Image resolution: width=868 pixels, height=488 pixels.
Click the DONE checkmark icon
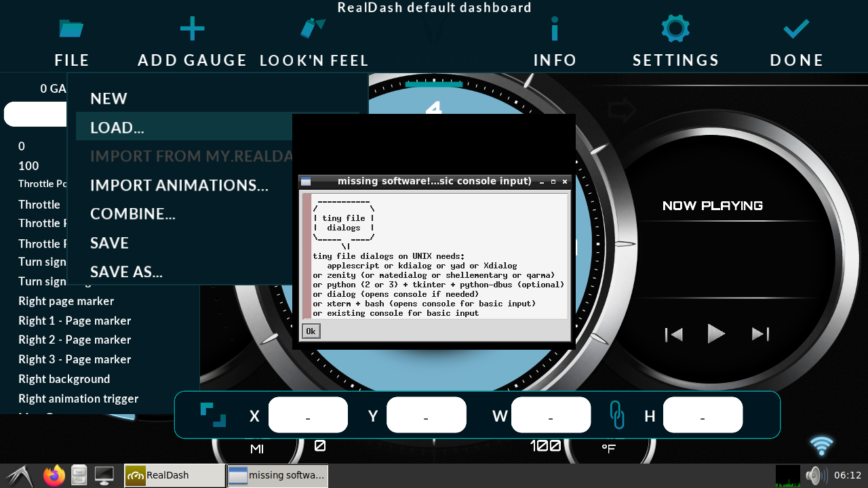pyautogui.click(x=796, y=29)
